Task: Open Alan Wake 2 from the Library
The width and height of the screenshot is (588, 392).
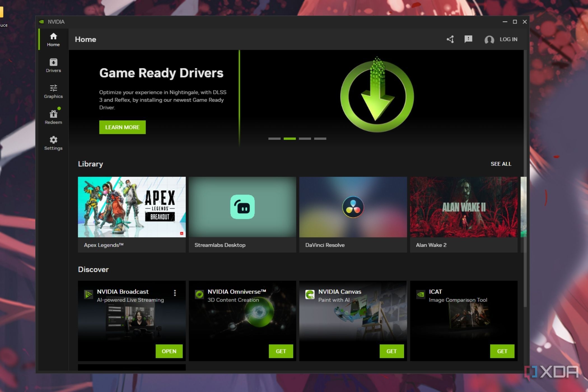Action: tap(464, 207)
